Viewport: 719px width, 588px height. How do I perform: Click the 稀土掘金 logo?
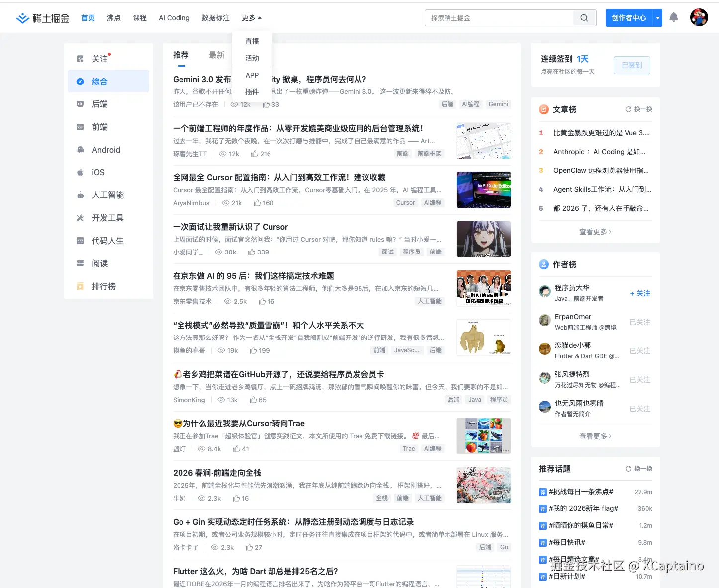tap(42, 17)
